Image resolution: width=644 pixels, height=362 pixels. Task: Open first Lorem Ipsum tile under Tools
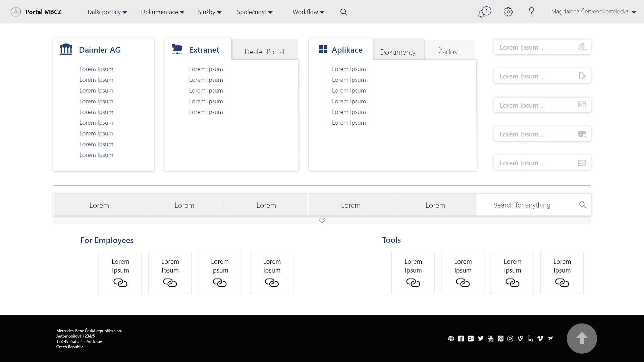point(413,273)
